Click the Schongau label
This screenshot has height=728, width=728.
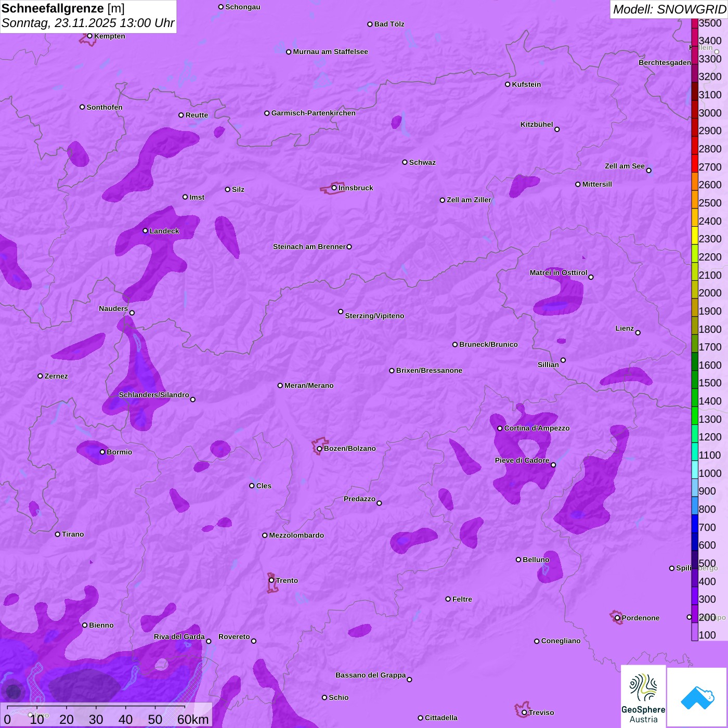[242, 7]
